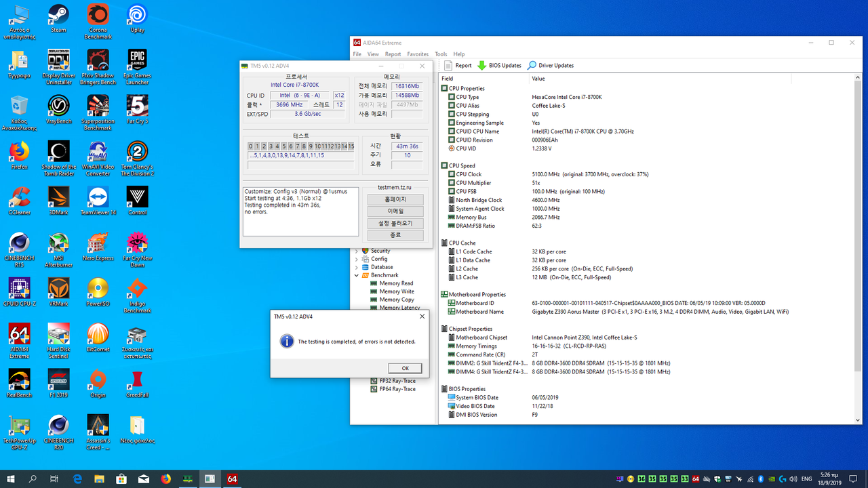Open the Report toolbar button in AIDA64
Viewport: 868px width, 488px height.
458,66
